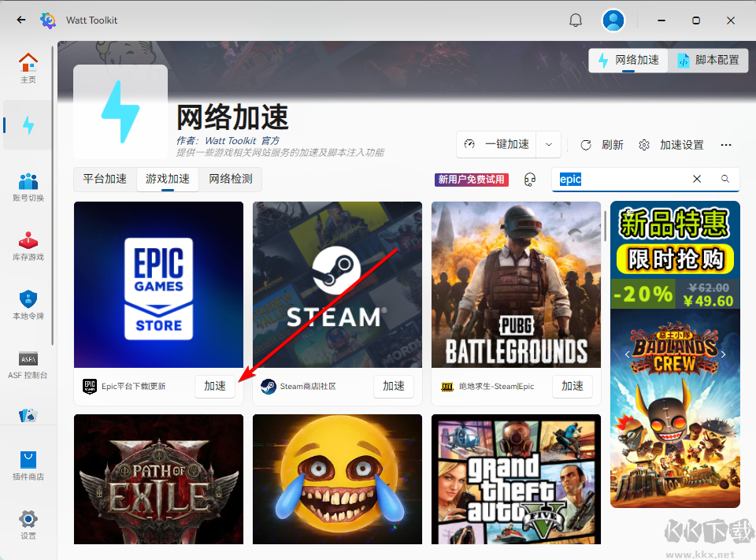Click the customer support headset icon
756x560 pixels.
click(529, 180)
